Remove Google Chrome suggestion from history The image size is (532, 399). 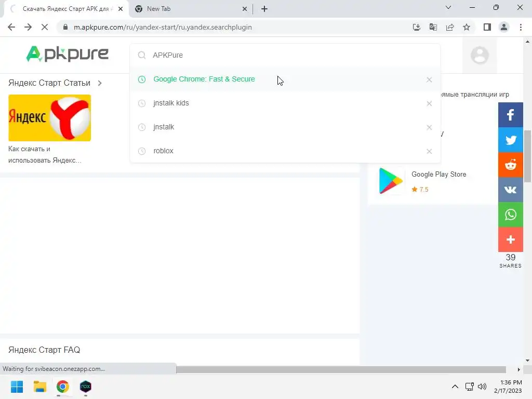[x=429, y=79]
